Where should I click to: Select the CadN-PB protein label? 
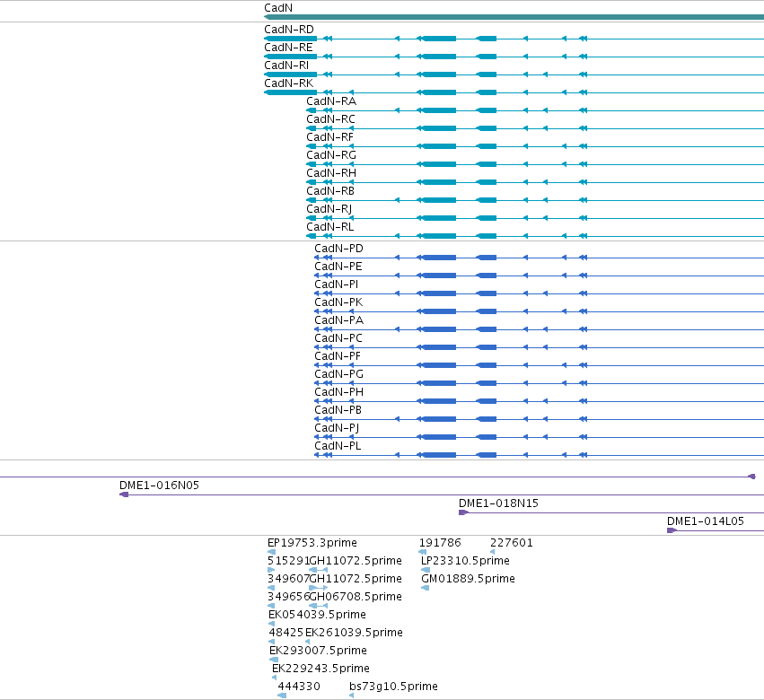(338, 410)
